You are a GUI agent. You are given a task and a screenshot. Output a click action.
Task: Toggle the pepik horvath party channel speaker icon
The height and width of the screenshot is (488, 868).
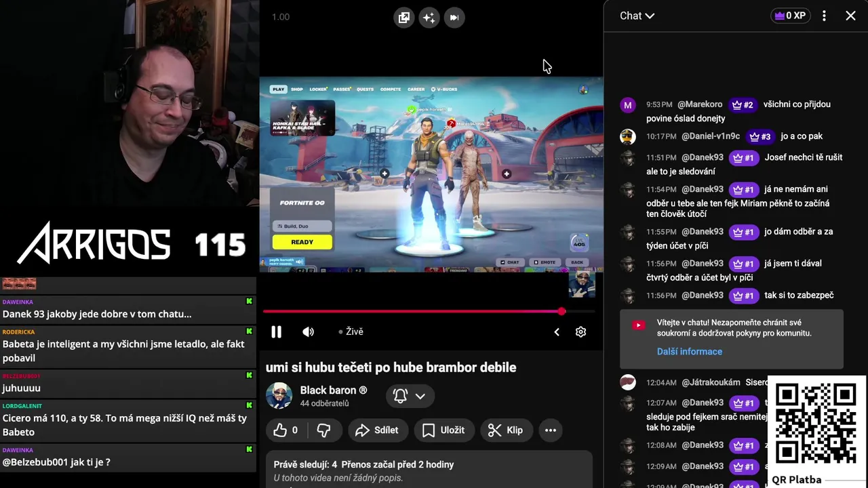(299, 261)
